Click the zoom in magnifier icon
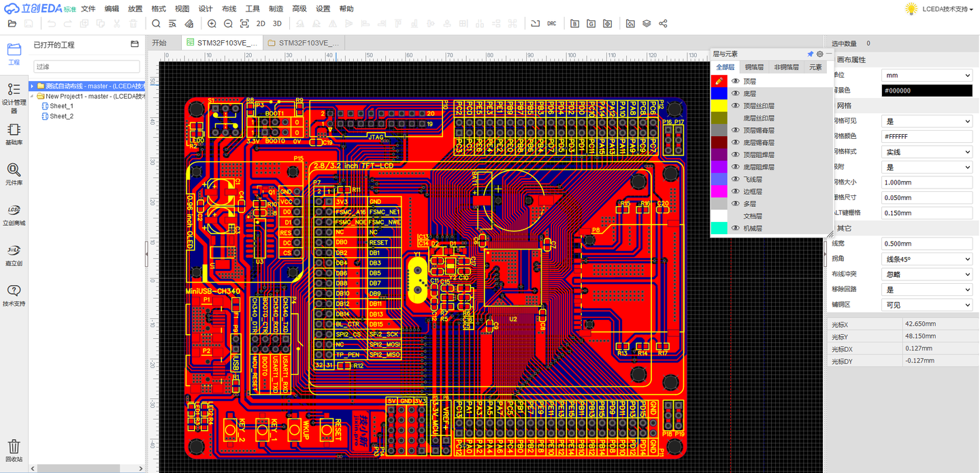This screenshot has width=980, height=473. (x=212, y=24)
